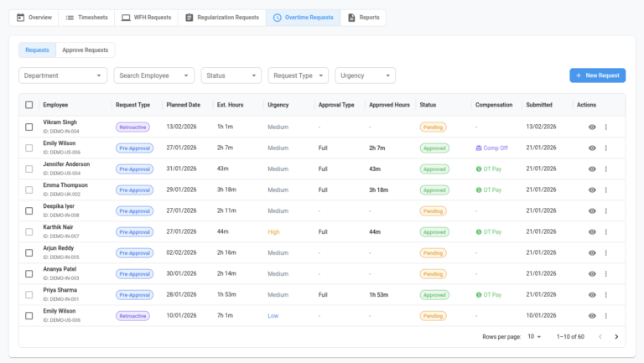Open the Urgency filter dropdown

tap(365, 75)
